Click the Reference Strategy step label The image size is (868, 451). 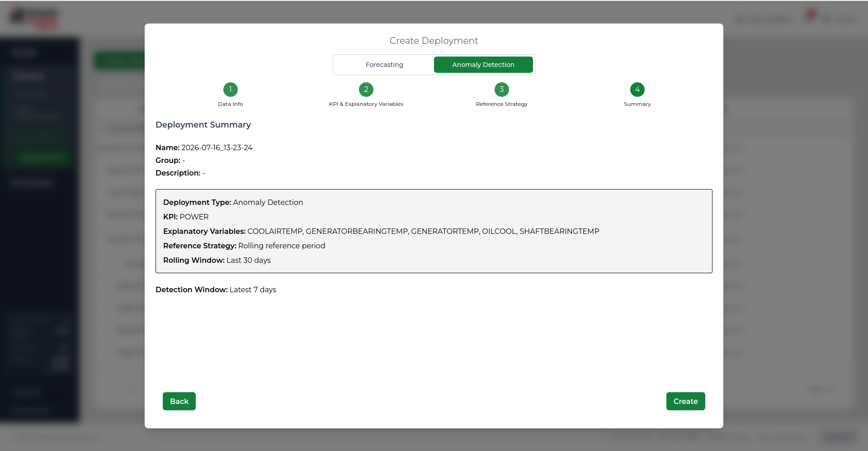pos(502,104)
